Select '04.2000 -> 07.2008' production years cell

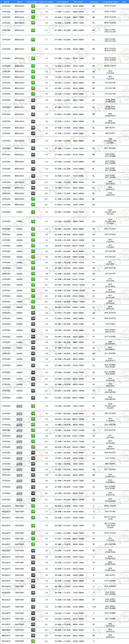[x=63, y=630]
